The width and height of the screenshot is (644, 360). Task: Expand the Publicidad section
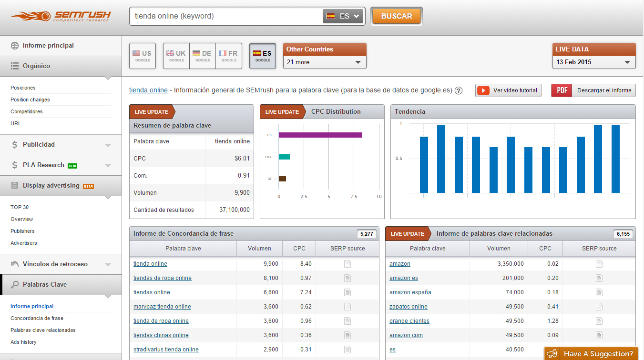pos(108,145)
